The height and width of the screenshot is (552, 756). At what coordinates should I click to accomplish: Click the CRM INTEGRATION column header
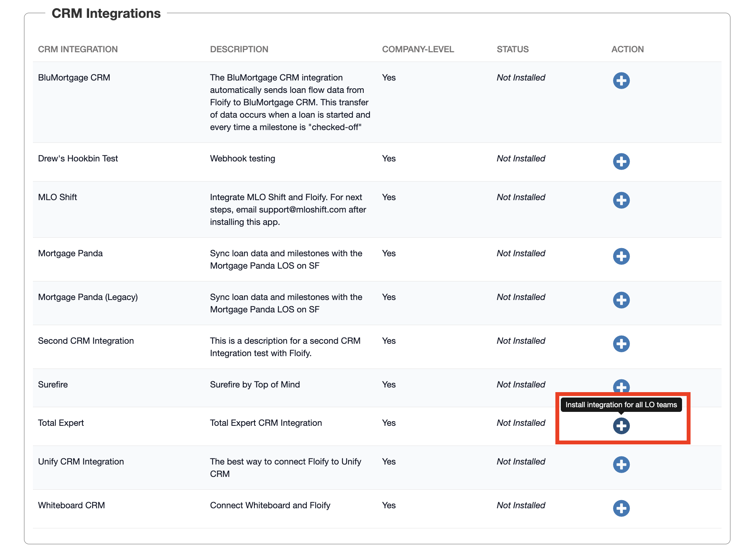coord(78,49)
